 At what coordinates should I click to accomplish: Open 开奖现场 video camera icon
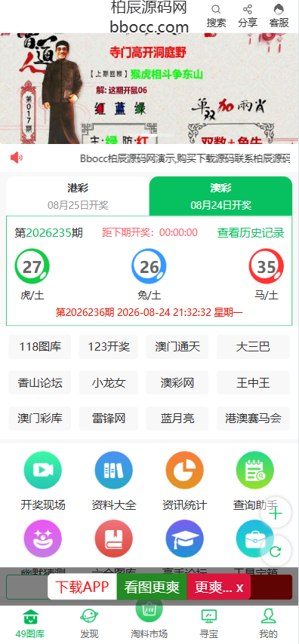point(43,470)
